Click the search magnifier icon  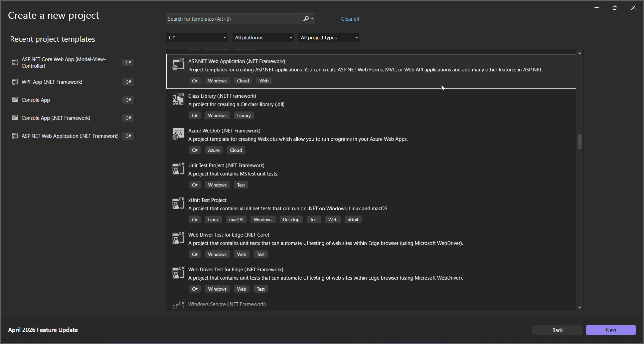coord(306,19)
